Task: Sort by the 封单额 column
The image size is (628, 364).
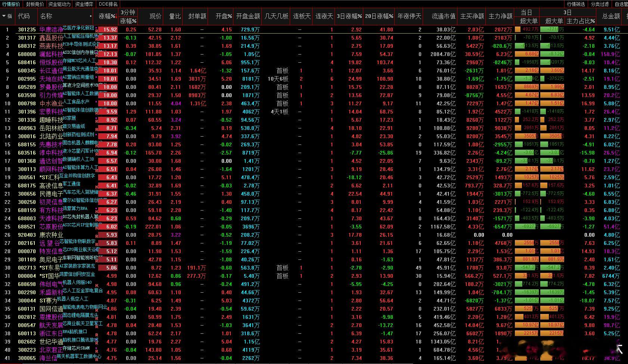Action: pyautogui.click(x=197, y=16)
